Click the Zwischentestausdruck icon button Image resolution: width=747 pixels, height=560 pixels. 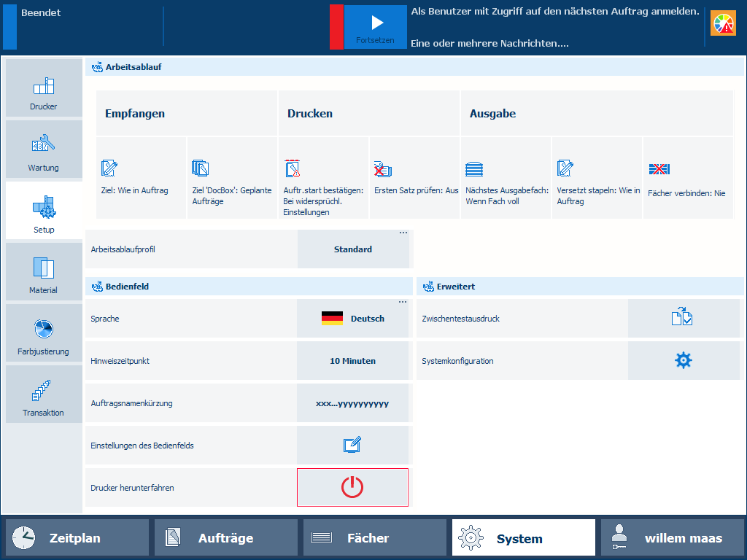pos(684,319)
